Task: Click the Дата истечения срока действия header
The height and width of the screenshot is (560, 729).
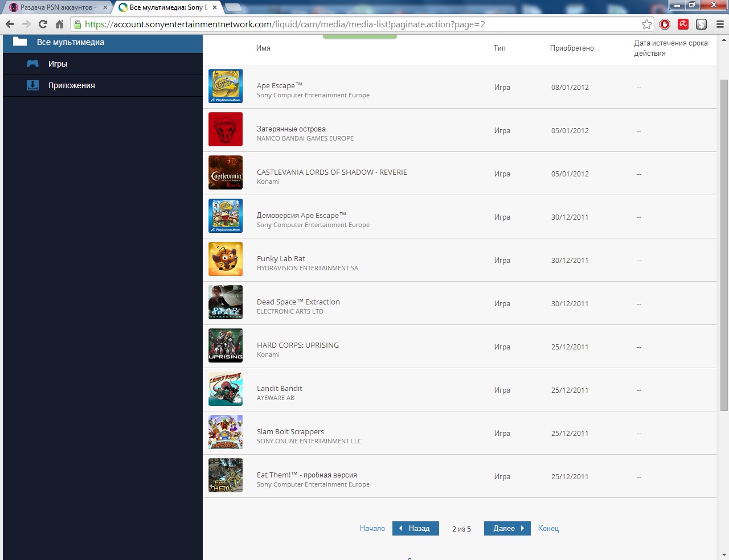Action: [x=671, y=48]
